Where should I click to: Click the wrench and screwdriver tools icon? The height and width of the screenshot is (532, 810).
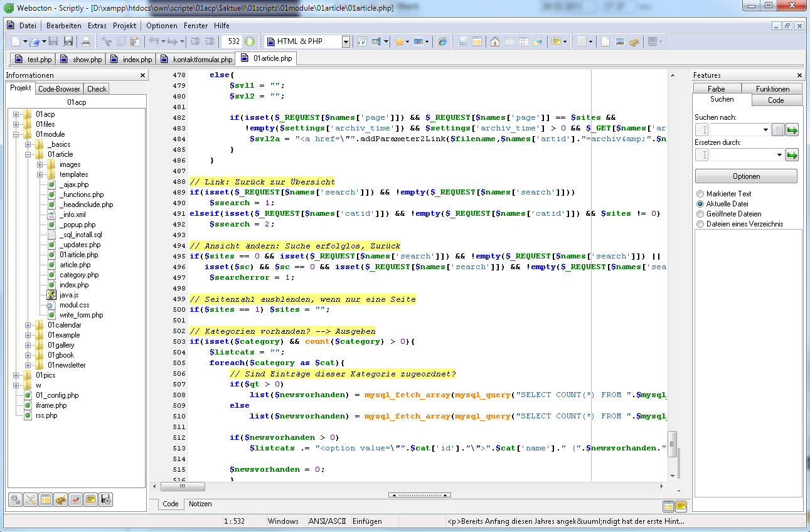pos(31,499)
